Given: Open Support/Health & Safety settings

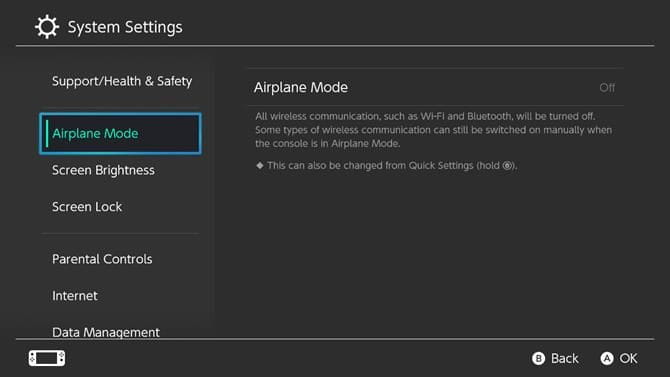Looking at the screenshot, I should point(122,81).
